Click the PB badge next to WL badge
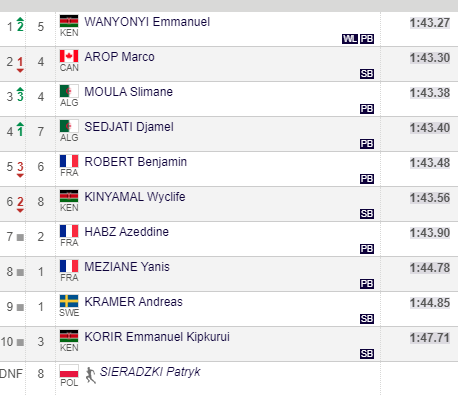 pyautogui.click(x=367, y=39)
